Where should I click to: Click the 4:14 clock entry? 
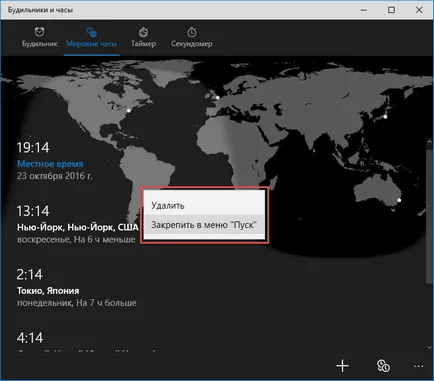pyautogui.click(x=30, y=338)
